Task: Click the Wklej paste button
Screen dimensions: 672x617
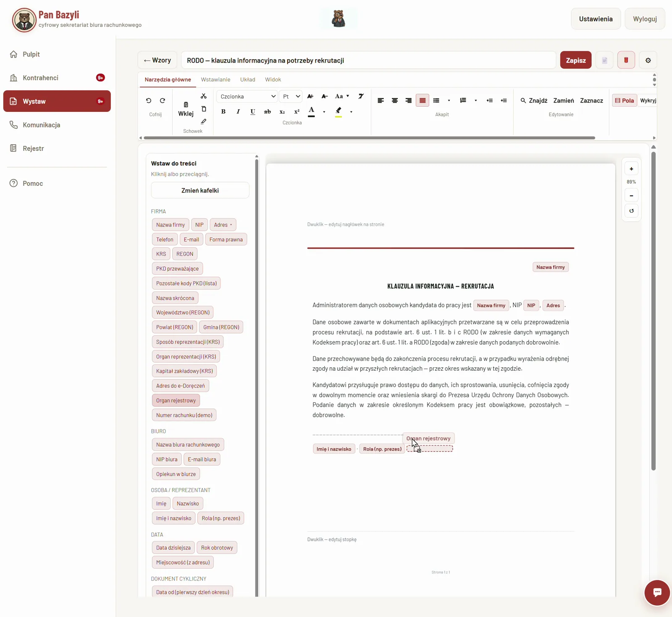Action: 186,109
